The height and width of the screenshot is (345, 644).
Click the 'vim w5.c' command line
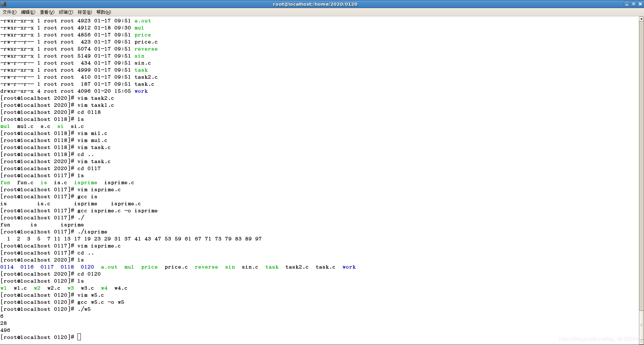point(91,295)
